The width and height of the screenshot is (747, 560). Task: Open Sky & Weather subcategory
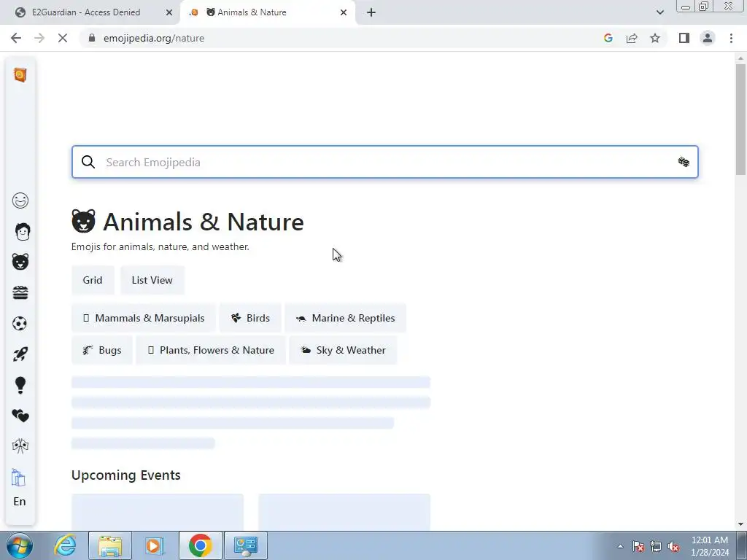[x=343, y=350]
